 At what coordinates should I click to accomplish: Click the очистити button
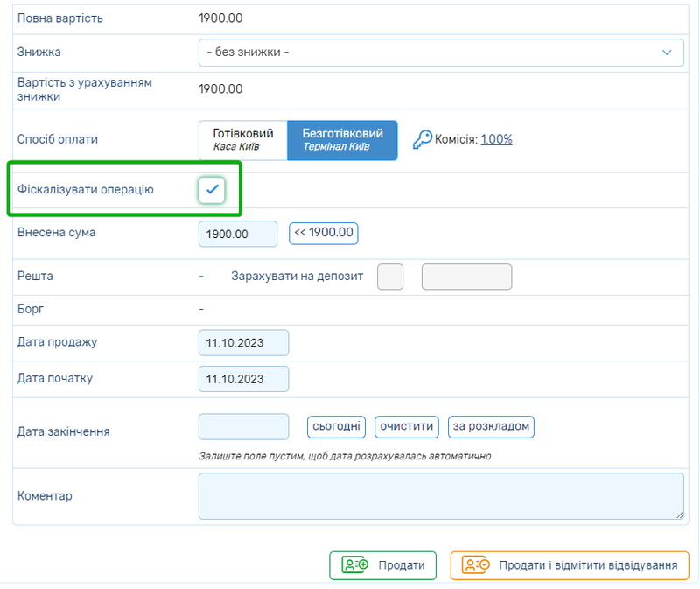click(x=406, y=426)
